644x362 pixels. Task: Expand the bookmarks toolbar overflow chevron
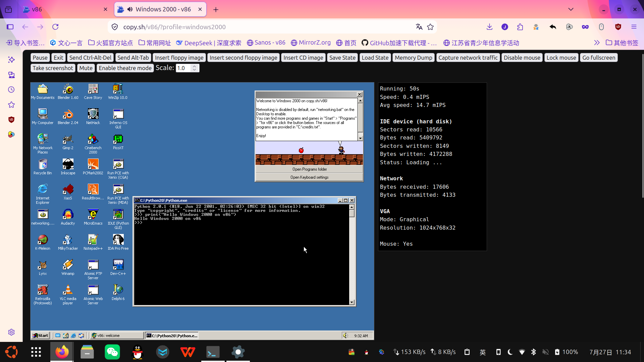tap(597, 43)
